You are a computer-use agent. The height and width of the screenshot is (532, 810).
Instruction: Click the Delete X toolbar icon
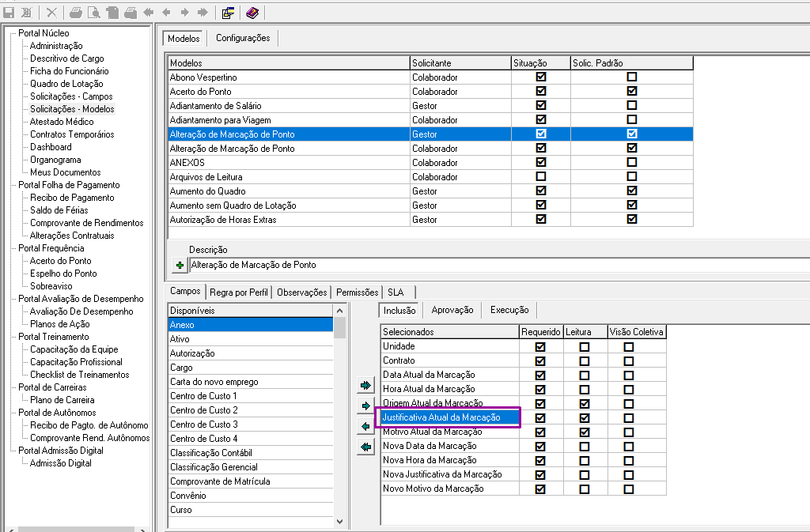click(x=51, y=13)
